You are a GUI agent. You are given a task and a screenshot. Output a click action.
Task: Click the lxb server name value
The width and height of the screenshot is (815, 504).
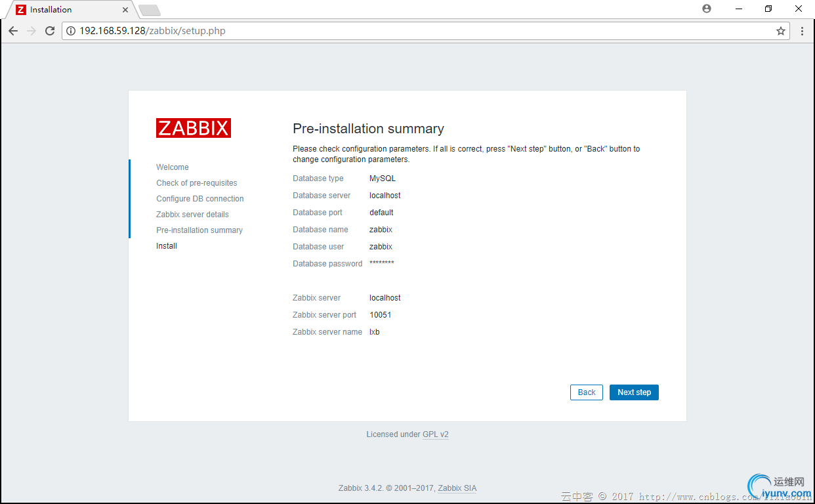coord(375,332)
